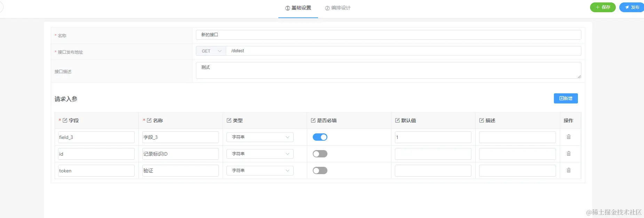Image resolution: width=644 pixels, height=218 pixels.
Task: Click edit icon in 是否必填 column header
Action: pos(313,120)
